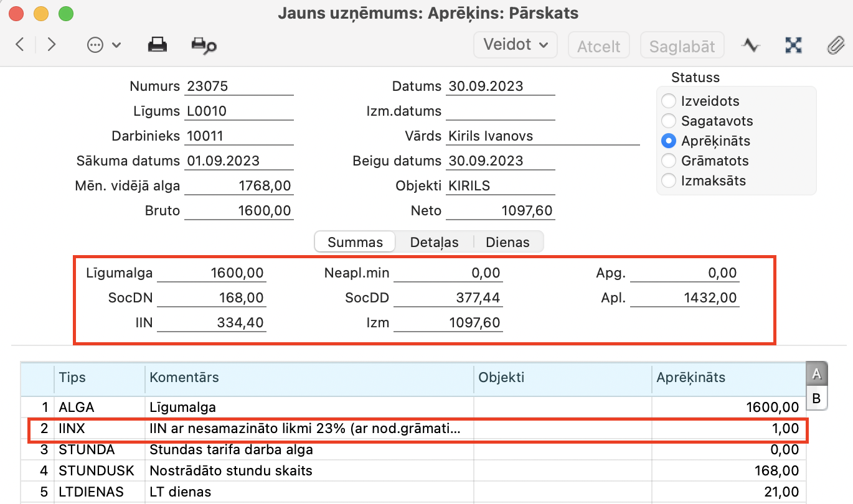Click the link manager cross-arrows icon

point(793,45)
